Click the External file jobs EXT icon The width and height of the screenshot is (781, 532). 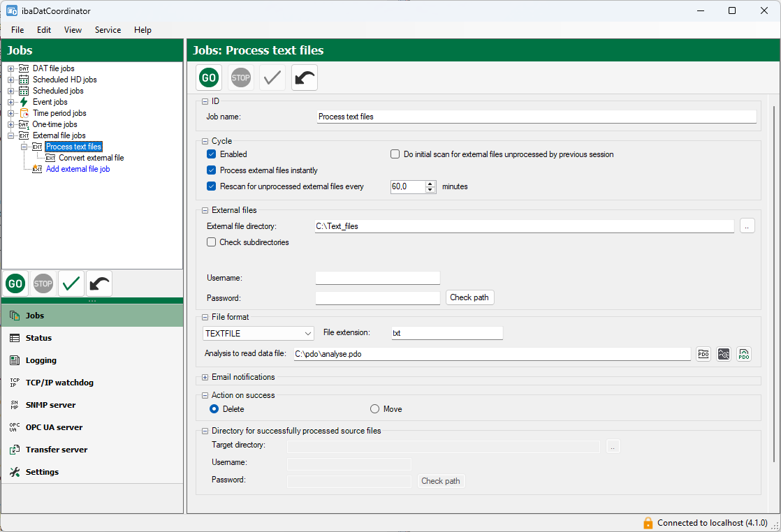point(24,135)
